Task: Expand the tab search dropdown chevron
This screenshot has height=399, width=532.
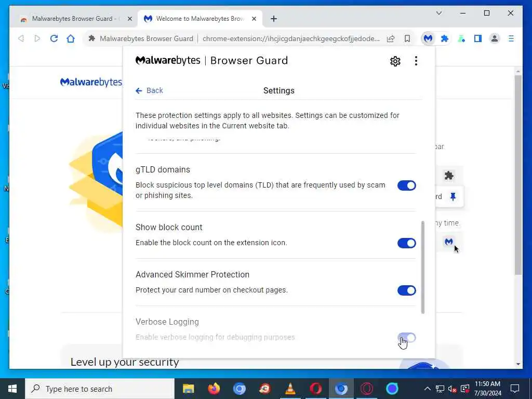Action: [438, 13]
